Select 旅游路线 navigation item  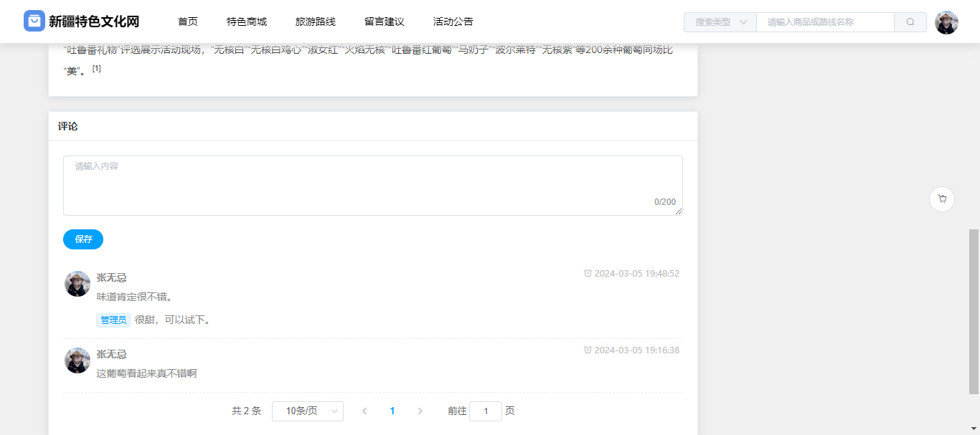[316, 21]
